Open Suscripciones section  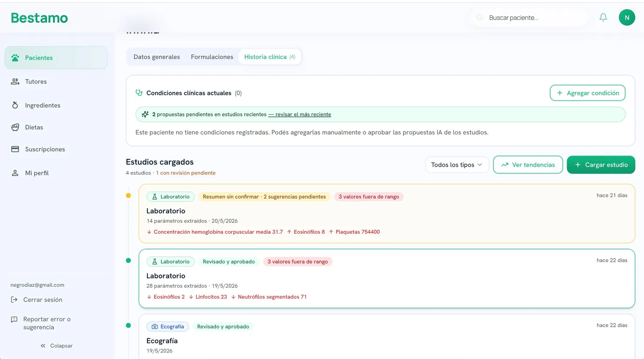coord(56,149)
